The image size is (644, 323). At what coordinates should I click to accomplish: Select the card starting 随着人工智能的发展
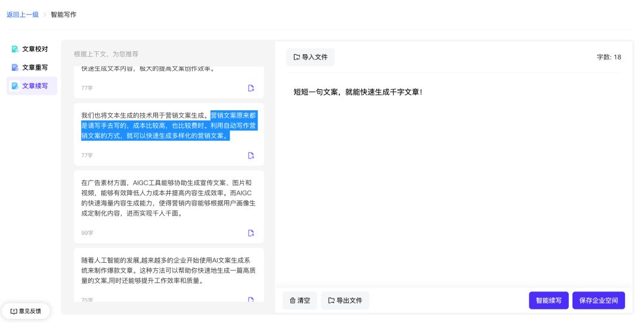pos(169,275)
